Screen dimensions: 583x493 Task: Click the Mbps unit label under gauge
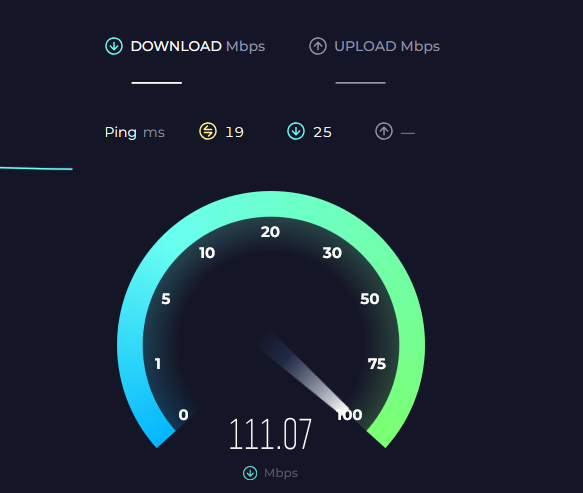(x=281, y=473)
